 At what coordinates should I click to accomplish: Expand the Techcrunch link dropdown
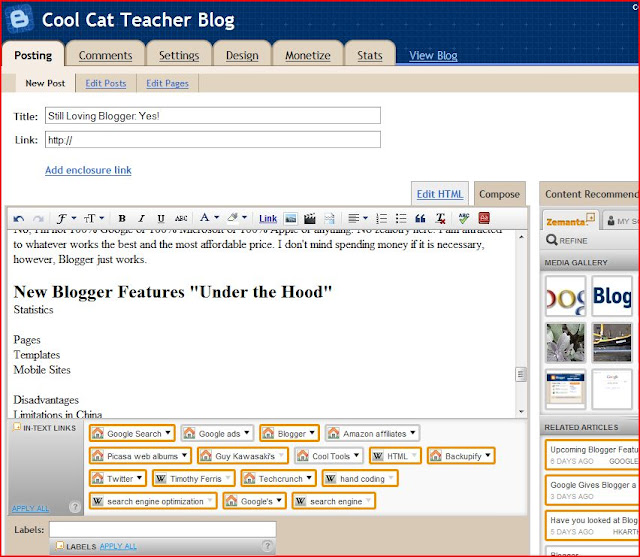pos(309,478)
